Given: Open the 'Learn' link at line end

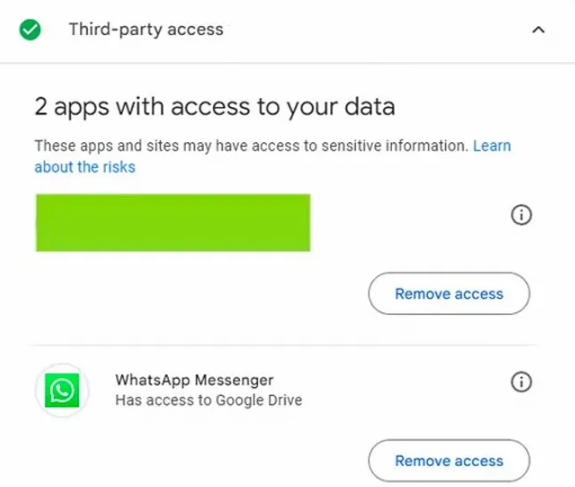Looking at the screenshot, I should [x=492, y=146].
